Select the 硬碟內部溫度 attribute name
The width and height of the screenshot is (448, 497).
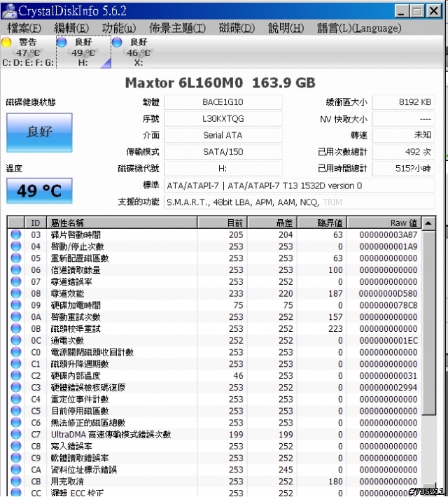coord(76,376)
